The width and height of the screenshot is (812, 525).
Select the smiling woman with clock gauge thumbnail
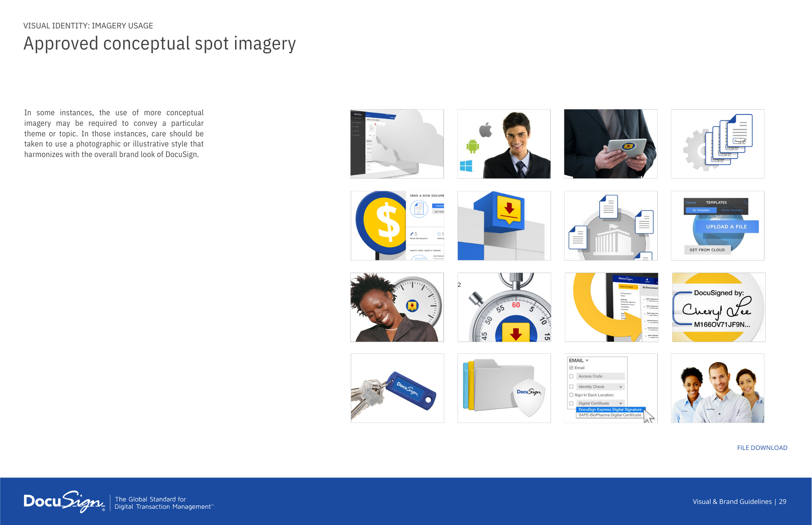(397, 307)
